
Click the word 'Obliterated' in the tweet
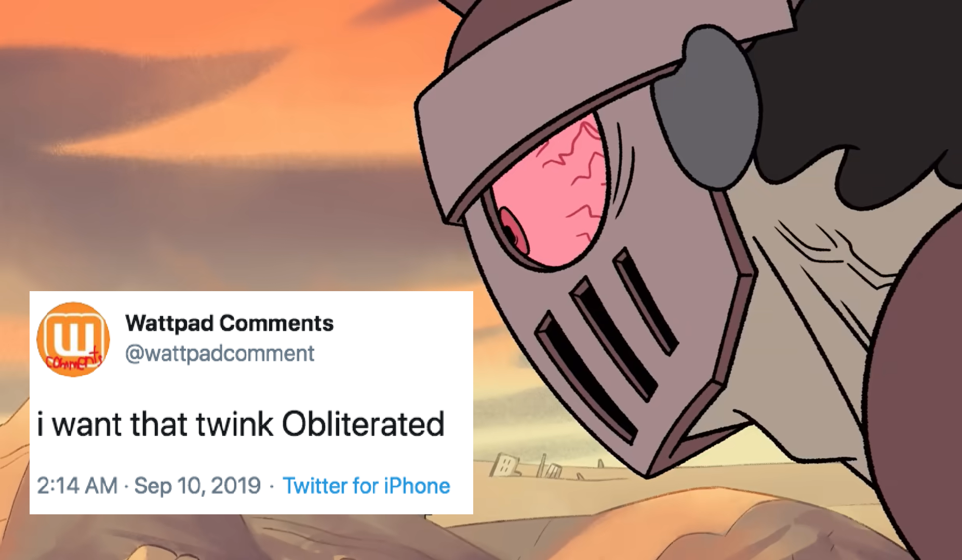(x=363, y=424)
